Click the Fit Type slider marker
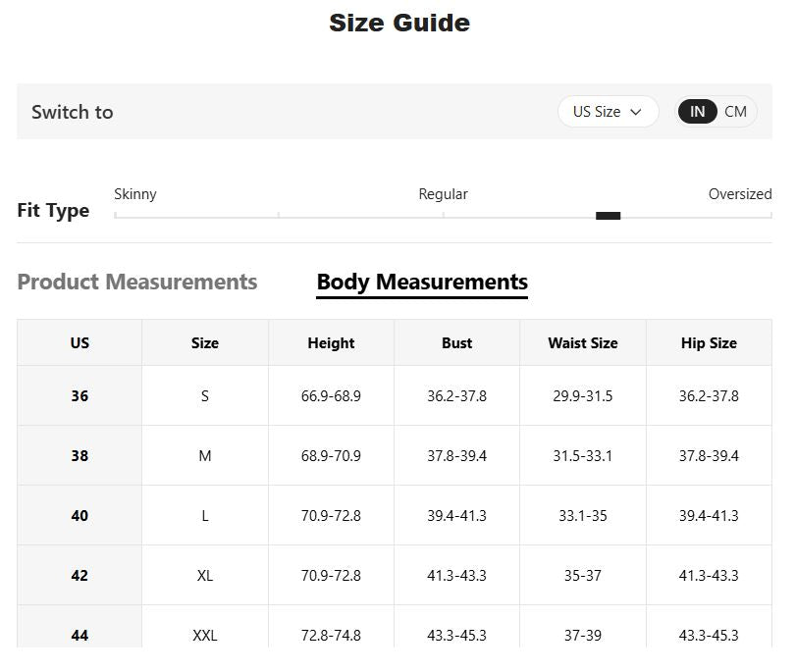The image size is (796, 672). coord(608,216)
